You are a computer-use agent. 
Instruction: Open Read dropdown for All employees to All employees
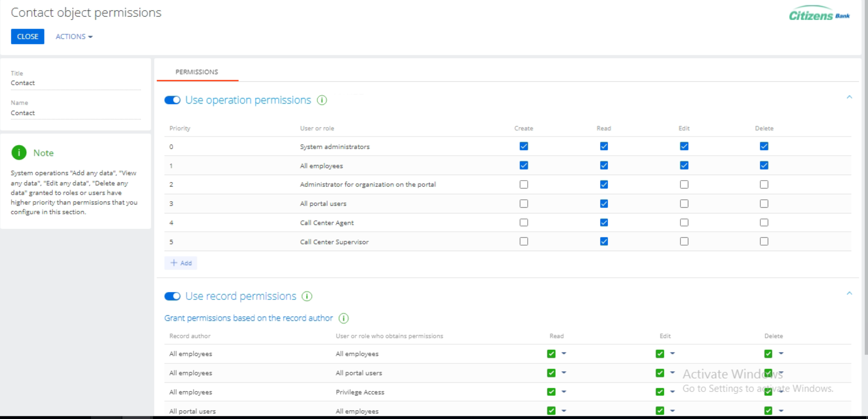click(x=564, y=353)
